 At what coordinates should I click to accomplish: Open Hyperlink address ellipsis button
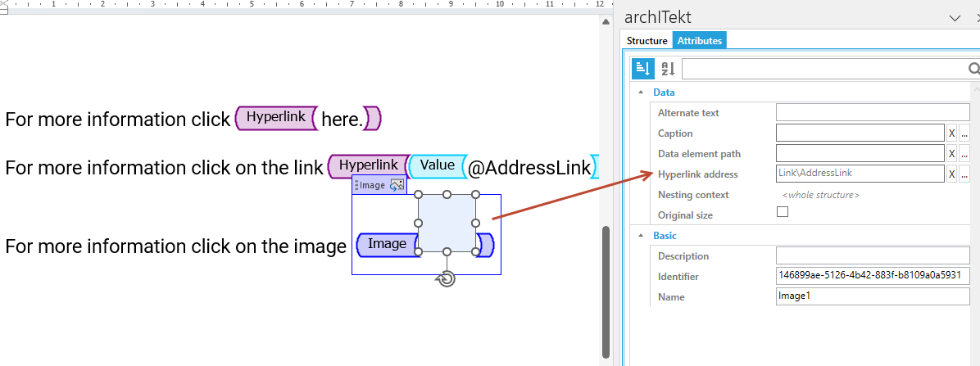[x=964, y=174]
